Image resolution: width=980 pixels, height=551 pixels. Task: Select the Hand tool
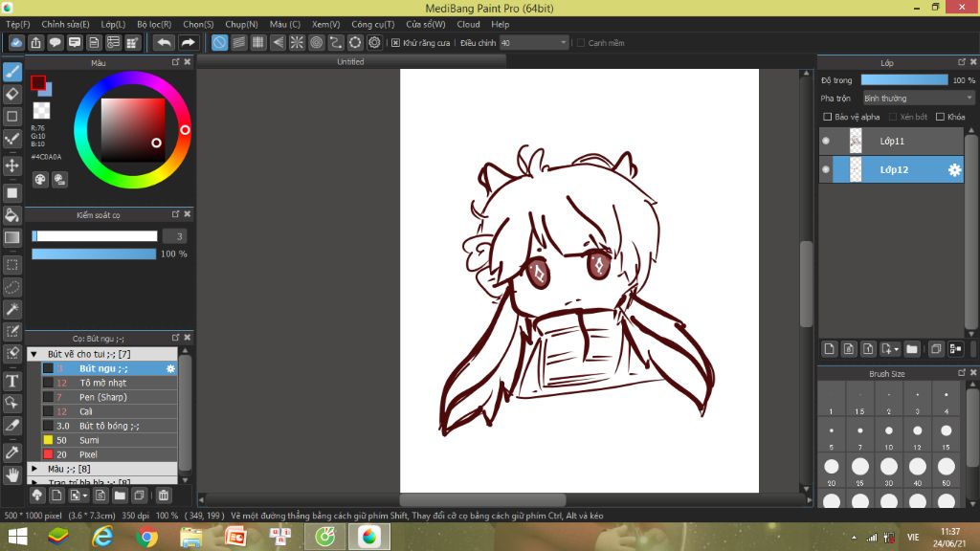[x=11, y=474]
